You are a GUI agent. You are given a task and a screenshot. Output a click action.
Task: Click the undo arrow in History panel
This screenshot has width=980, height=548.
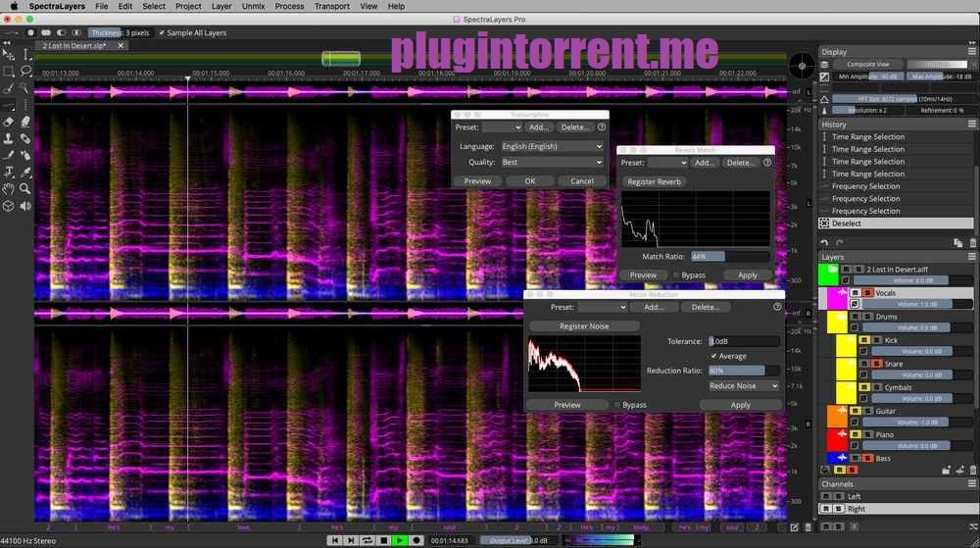[x=824, y=243]
